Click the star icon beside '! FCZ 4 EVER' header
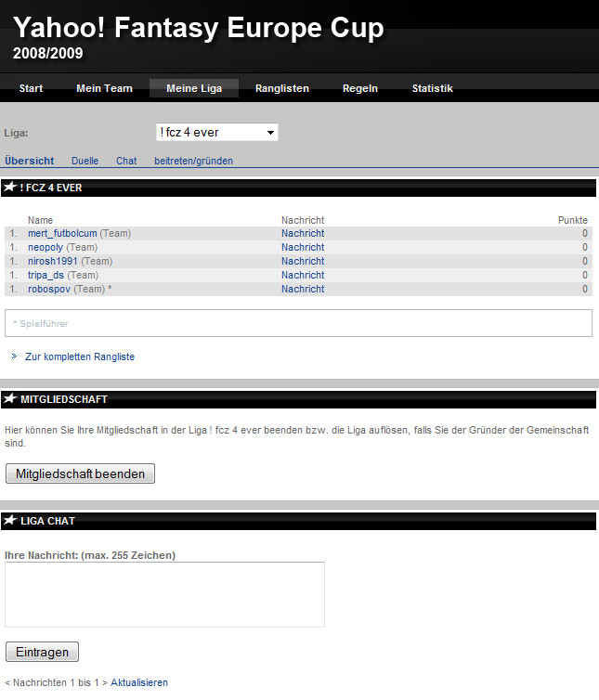This screenshot has height=700, width=599. [10, 187]
